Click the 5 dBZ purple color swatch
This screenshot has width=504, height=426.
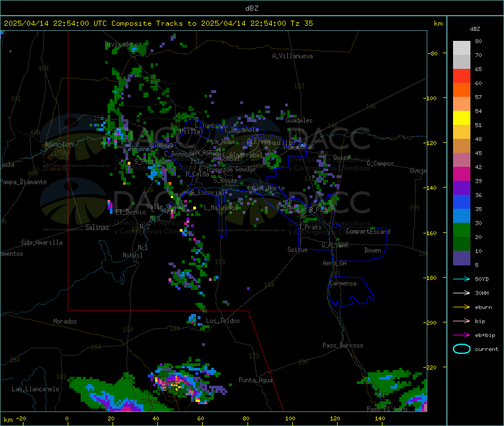point(461,258)
